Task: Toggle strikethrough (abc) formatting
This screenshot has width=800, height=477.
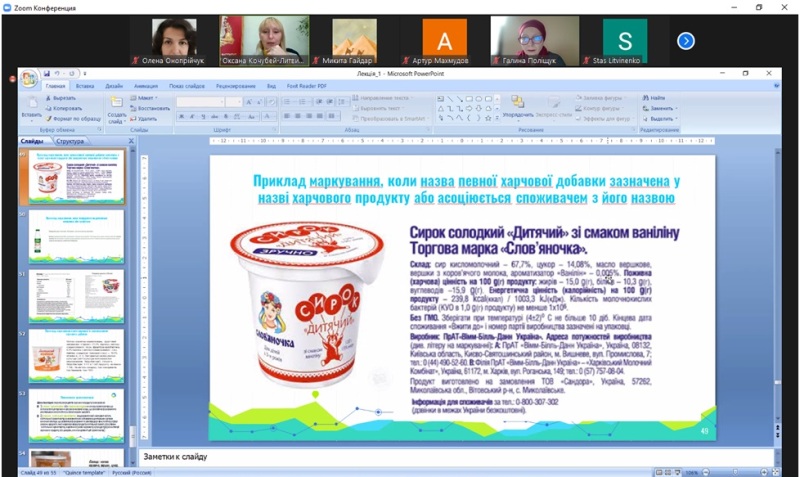Action: 214,116
